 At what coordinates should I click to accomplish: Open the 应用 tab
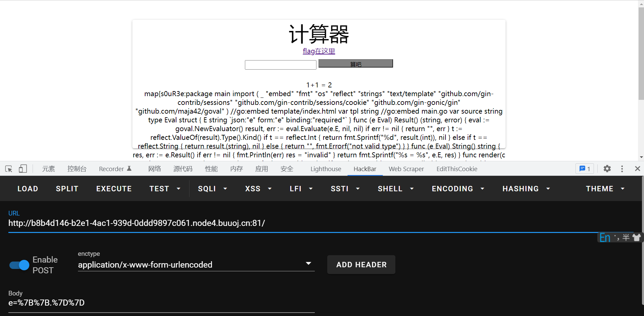[x=262, y=169]
